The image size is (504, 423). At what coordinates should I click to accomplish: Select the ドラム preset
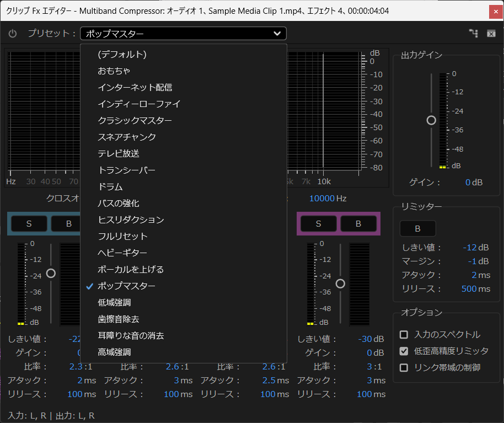point(110,187)
